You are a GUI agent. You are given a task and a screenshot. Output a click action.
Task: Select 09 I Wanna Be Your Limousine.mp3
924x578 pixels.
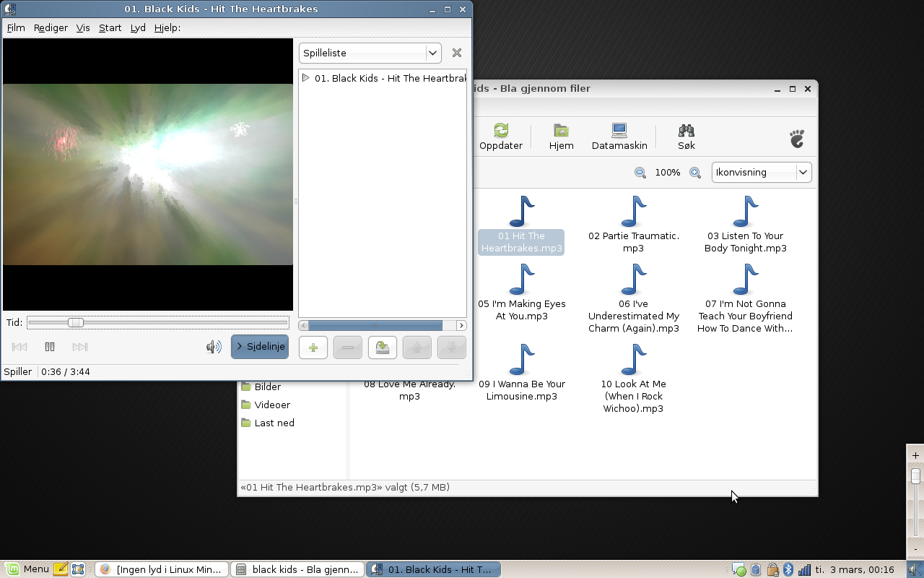tap(521, 372)
